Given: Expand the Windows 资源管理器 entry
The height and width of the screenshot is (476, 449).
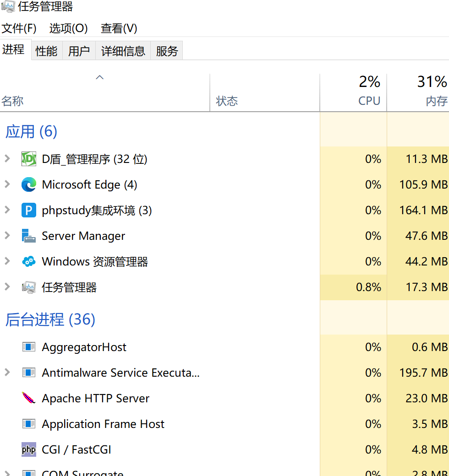Looking at the screenshot, I should pos(7,261).
